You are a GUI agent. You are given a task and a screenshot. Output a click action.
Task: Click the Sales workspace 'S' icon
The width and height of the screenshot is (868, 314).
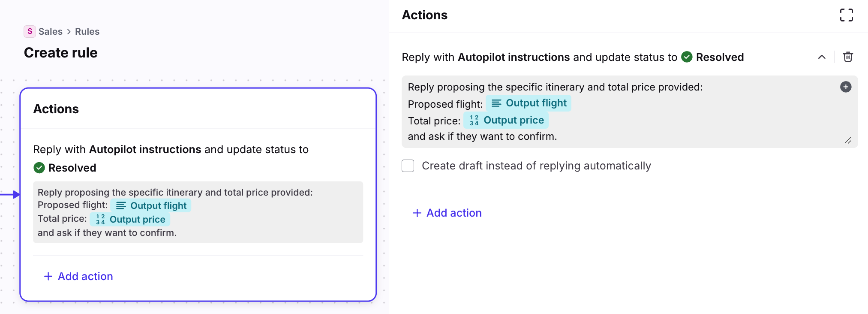pos(30,31)
